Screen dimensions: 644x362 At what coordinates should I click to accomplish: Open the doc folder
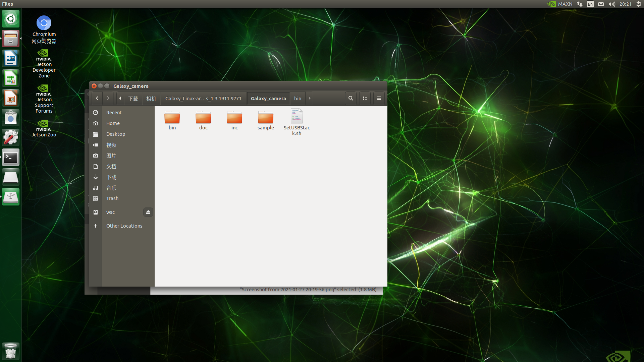[203, 120]
